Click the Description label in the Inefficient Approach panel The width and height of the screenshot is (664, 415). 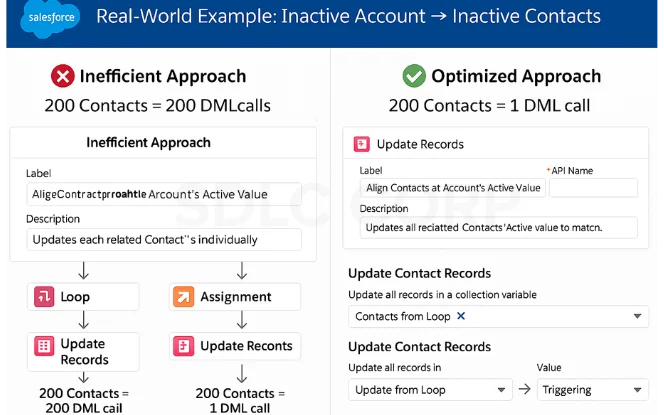tap(53, 219)
